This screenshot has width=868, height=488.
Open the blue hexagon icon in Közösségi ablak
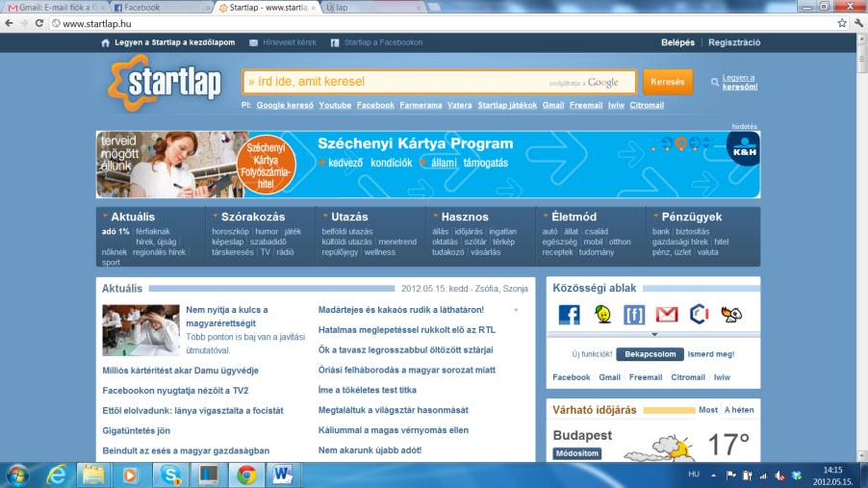point(700,314)
